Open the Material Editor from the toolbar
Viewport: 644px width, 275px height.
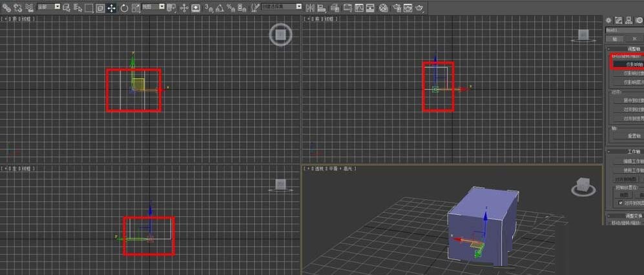[383, 8]
